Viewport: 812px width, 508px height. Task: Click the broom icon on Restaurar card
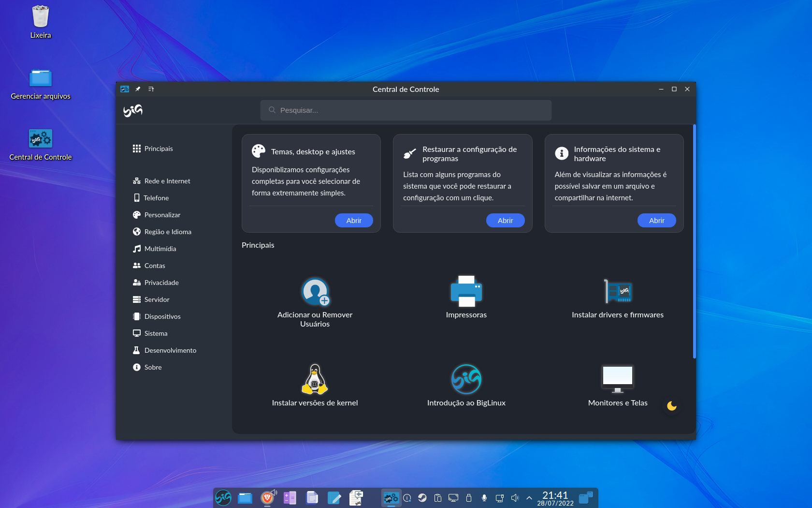click(409, 154)
